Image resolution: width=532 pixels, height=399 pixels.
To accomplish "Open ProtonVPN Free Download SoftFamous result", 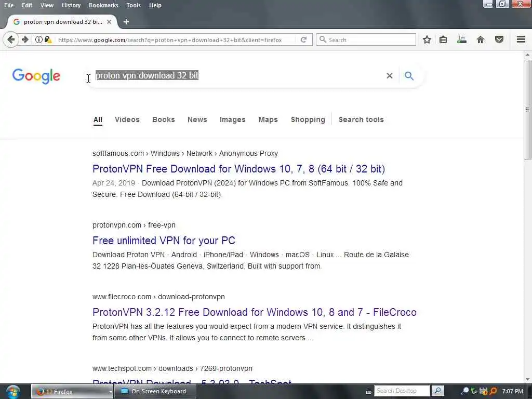I will coord(239,169).
